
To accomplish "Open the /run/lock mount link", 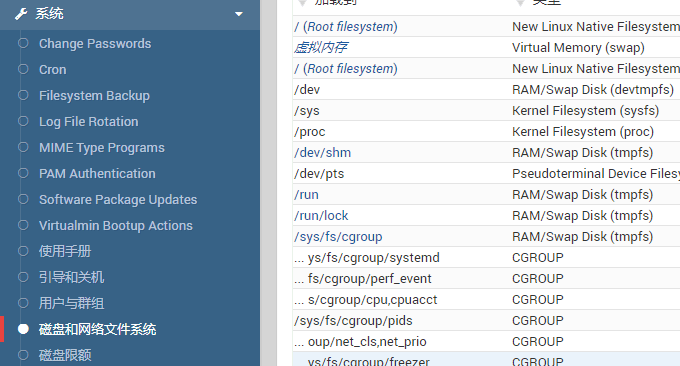I will pos(321,216).
